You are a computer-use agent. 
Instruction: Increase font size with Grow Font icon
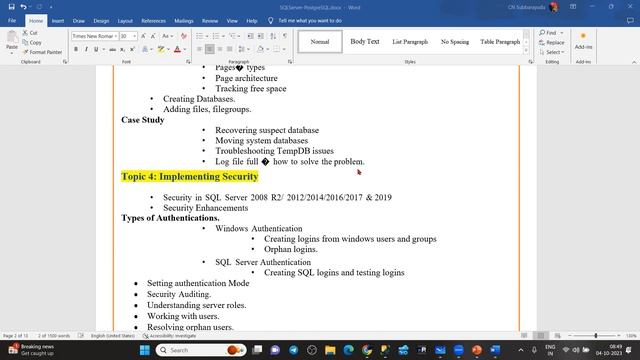143,36
